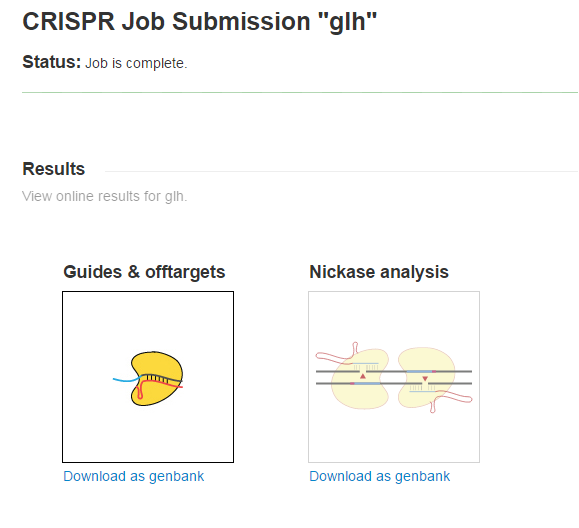Click the CRISPR Job Submission title
The width and height of the screenshot is (579, 528).
pyautogui.click(x=200, y=21)
